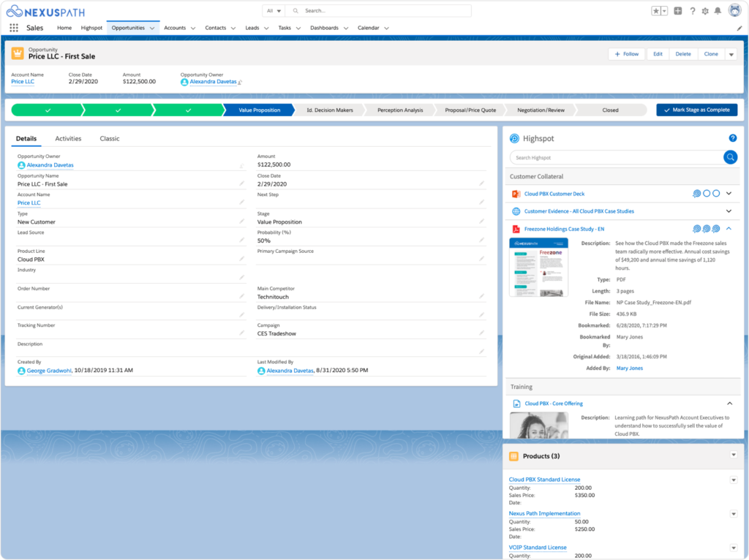Click the Opportunity crown icon
Image resolution: width=749 pixels, height=560 pixels.
tap(18, 53)
